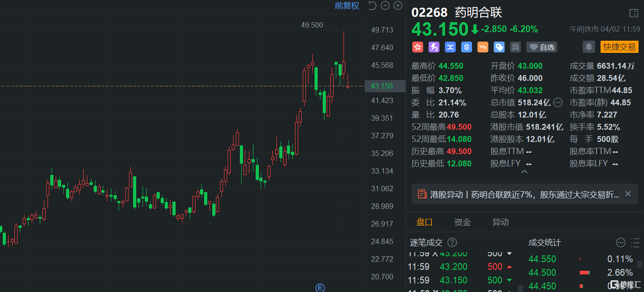Screen dimensions: 644x292
Task: Click the E event marker below chart
Action: point(320,287)
